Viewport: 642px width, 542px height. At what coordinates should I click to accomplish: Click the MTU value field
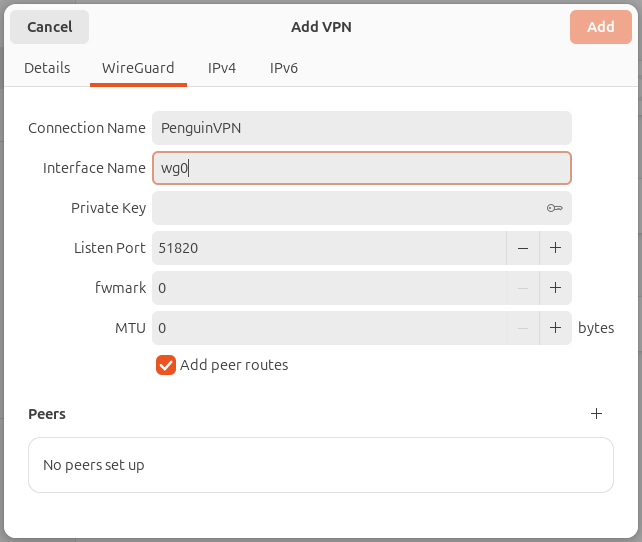point(329,328)
